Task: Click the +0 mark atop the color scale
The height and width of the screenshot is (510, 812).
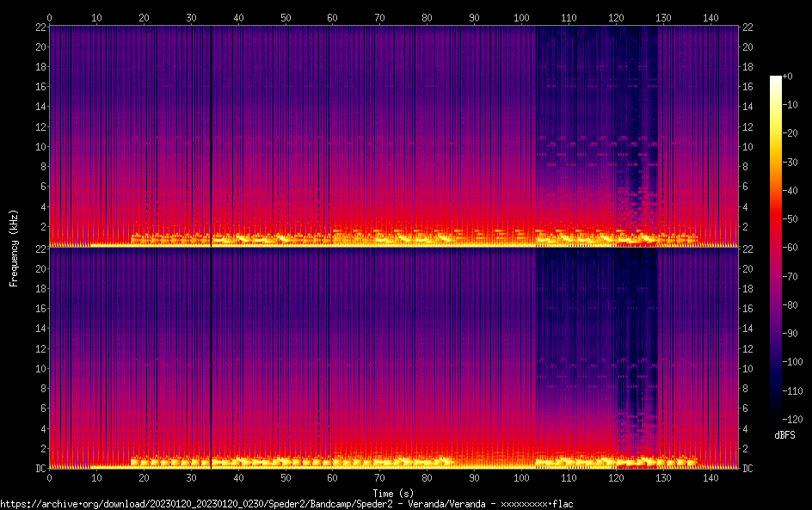Action: coord(787,77)
